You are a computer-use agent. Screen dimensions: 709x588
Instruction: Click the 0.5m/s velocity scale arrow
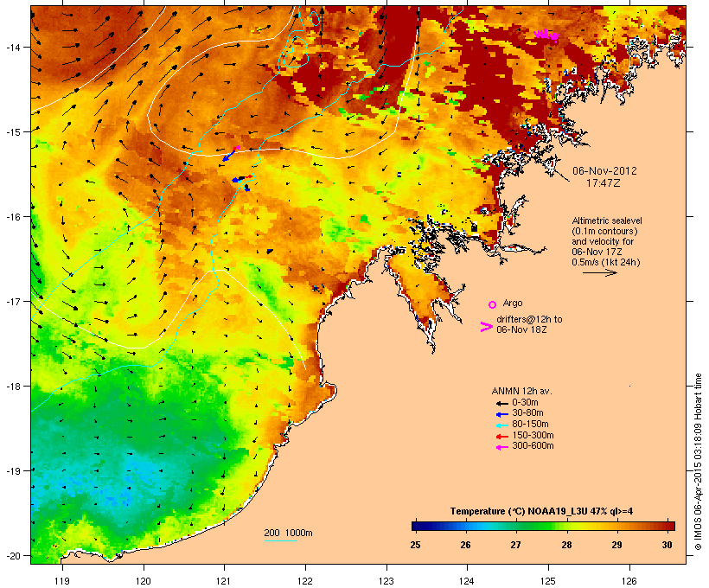(599, 272)
